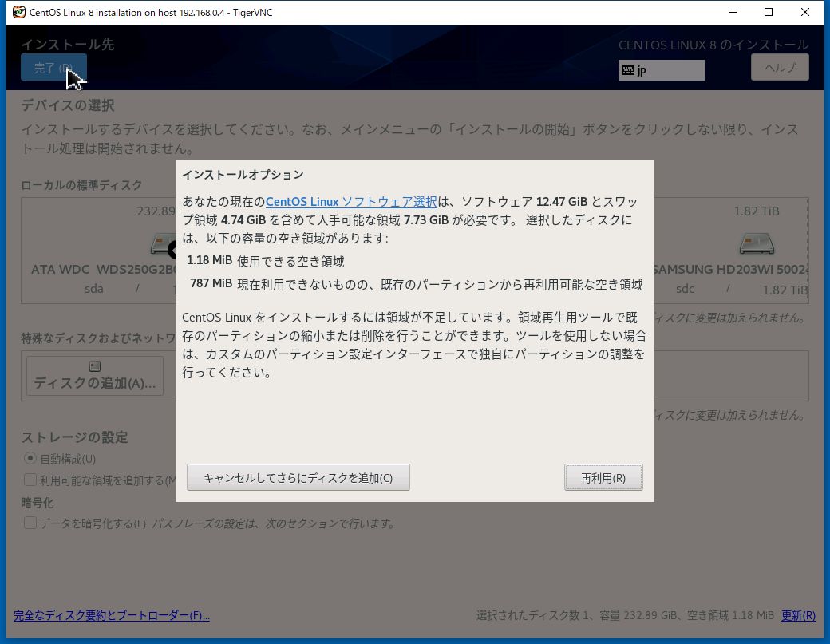The image size is (830, 644).
Task: Maximize the TigerVNC window
Action: click(769, 12)
